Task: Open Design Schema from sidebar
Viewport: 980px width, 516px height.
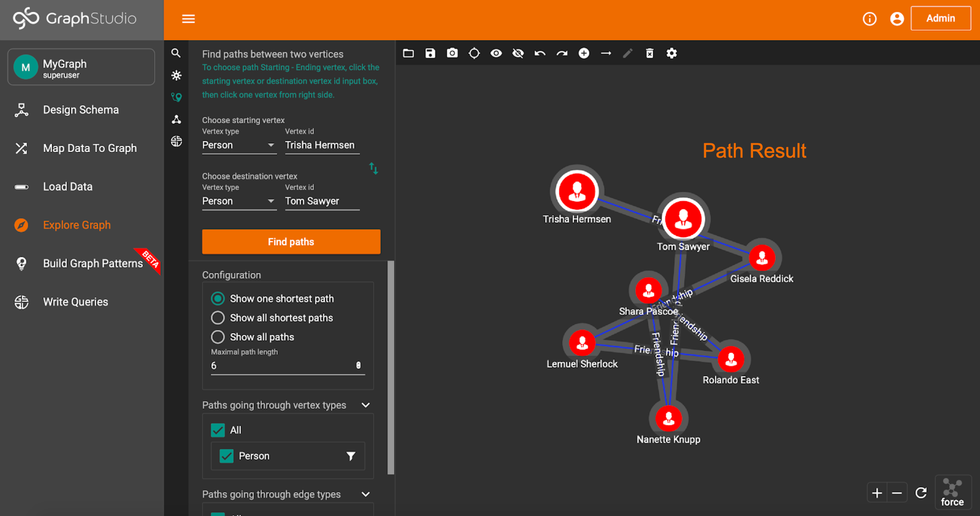Action: [x=81, y=110]
